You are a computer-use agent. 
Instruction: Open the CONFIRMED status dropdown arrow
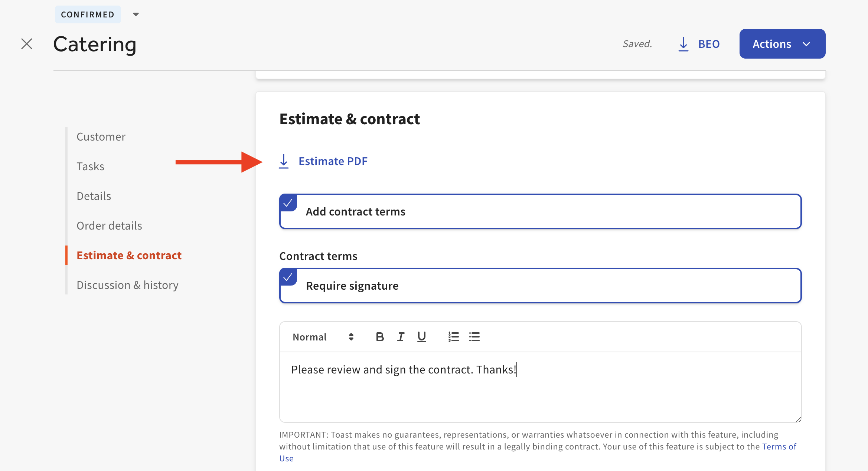[x=136, y=14]
